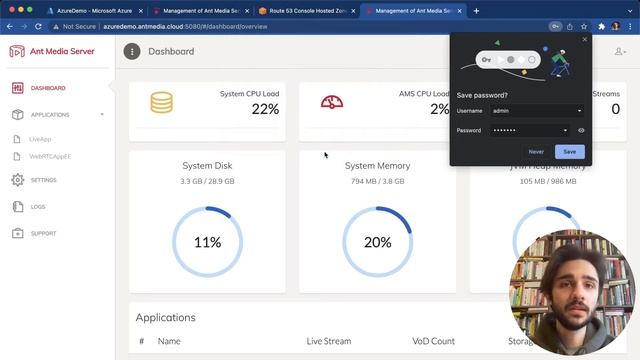Screen dimensions: 640x360
Task: Click the AMS CPU Load gauge icon
Action: pyautogui.click(x=332, y=102)
